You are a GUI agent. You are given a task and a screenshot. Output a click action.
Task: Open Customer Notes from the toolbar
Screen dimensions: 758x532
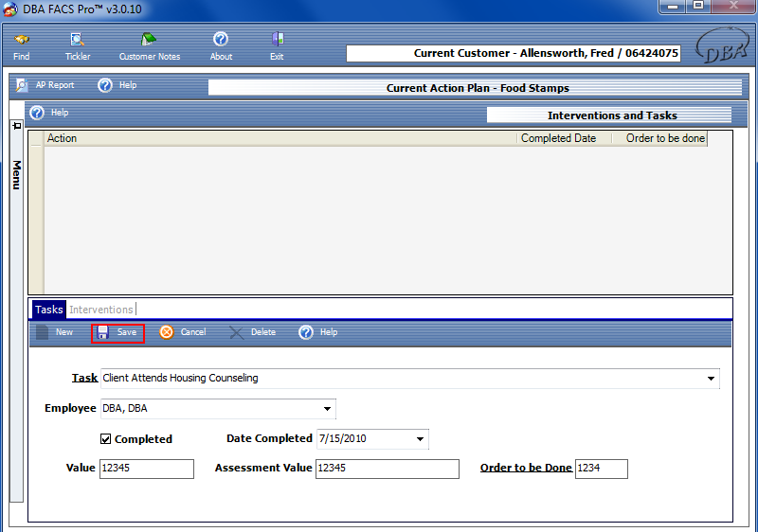(x=149, y=40)
